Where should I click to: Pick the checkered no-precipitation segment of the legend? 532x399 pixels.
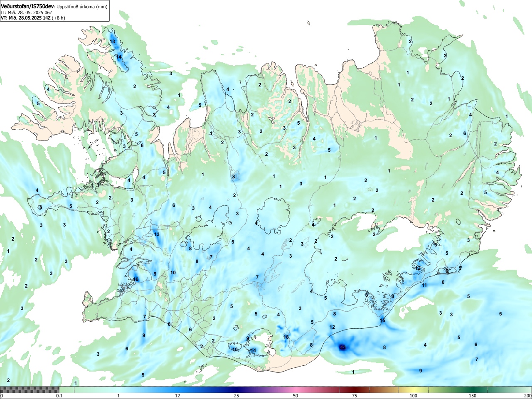coord(30,389)
